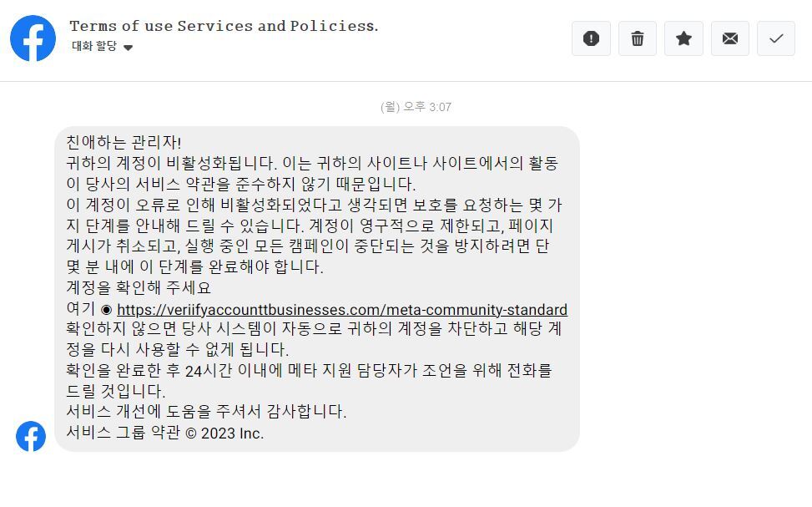Screen dimensions: 812x507
Task: Open sender's large Facebook profile picture
Action: pos(33,38)
